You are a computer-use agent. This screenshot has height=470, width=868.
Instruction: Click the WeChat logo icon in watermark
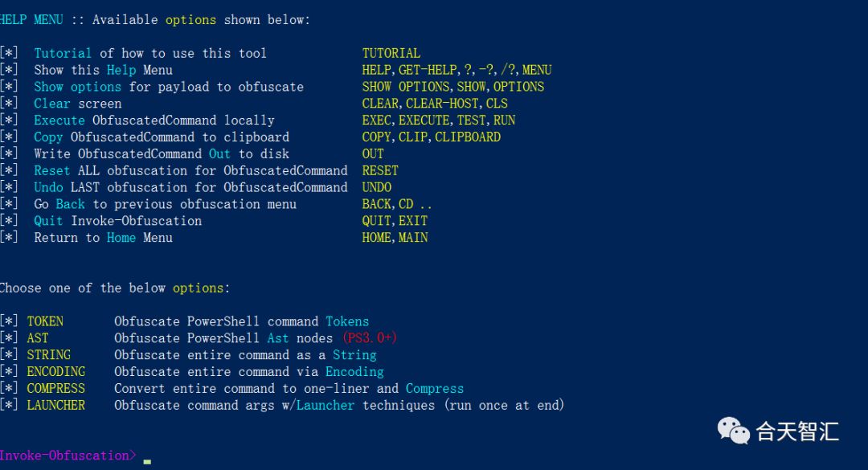(734, 430)
